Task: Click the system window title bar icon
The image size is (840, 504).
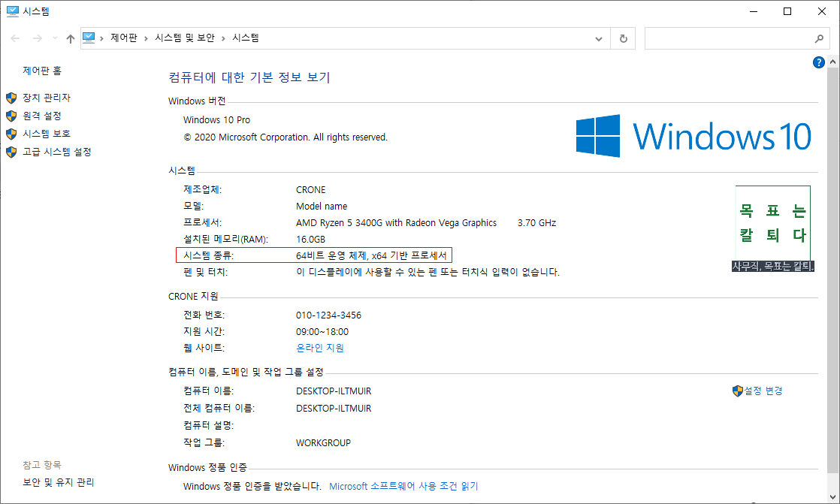Action: point(12,11)
